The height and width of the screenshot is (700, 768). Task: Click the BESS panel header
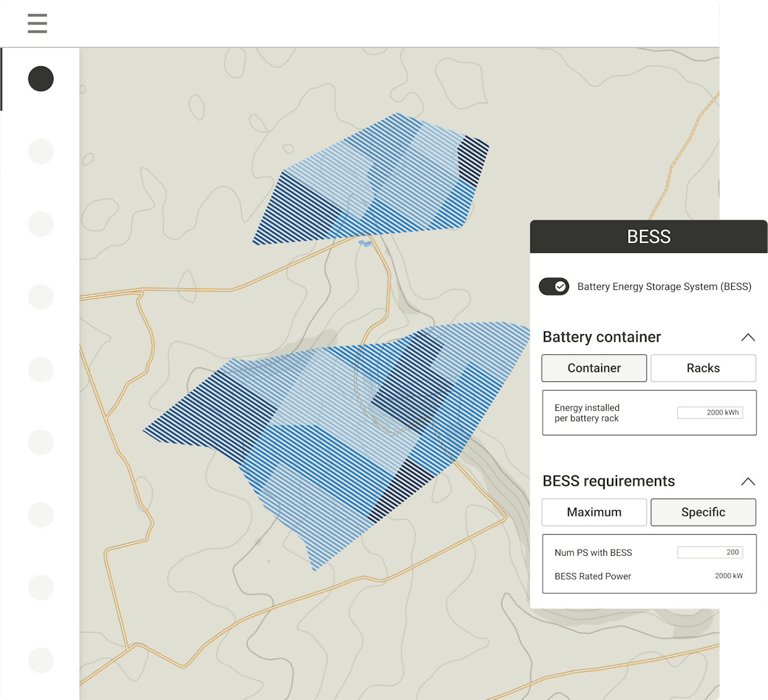pos(648,237)
